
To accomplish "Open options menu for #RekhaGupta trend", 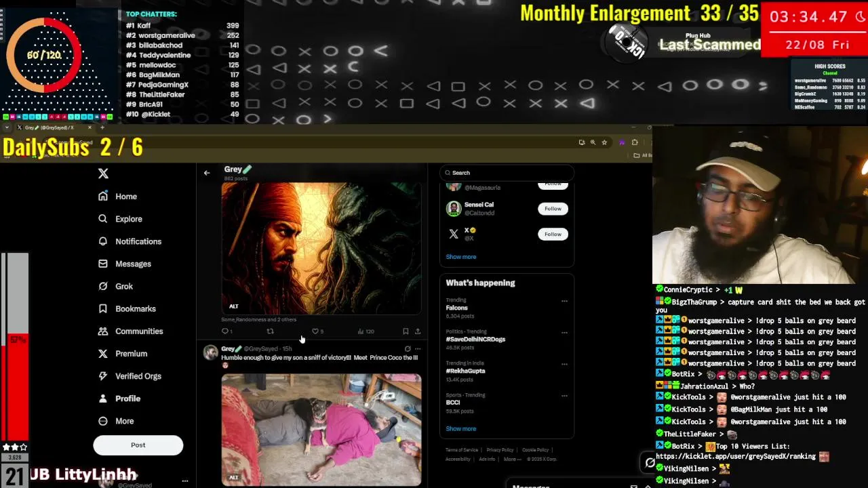I will 564,364.
